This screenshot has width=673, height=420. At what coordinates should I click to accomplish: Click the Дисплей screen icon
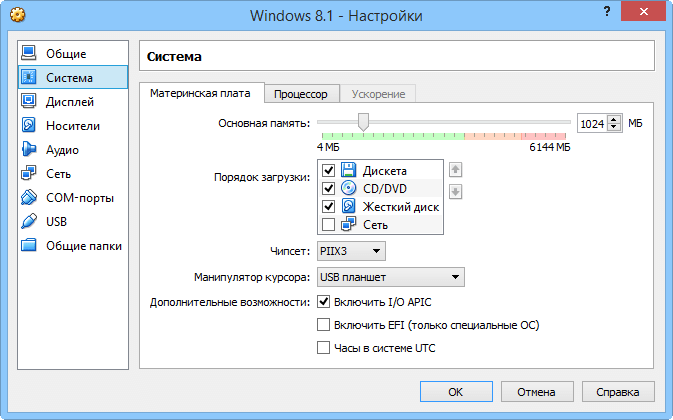click(29, 101)
